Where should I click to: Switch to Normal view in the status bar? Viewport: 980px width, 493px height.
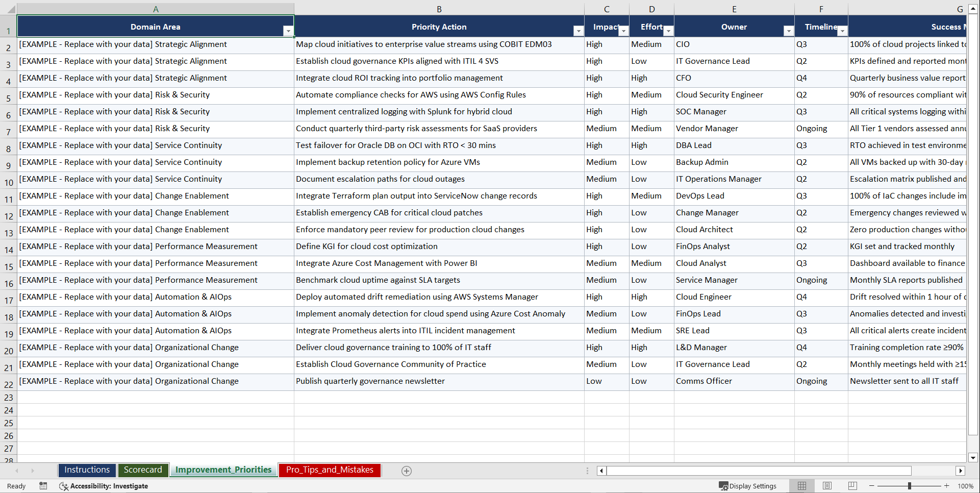click(x=801, y=486)
